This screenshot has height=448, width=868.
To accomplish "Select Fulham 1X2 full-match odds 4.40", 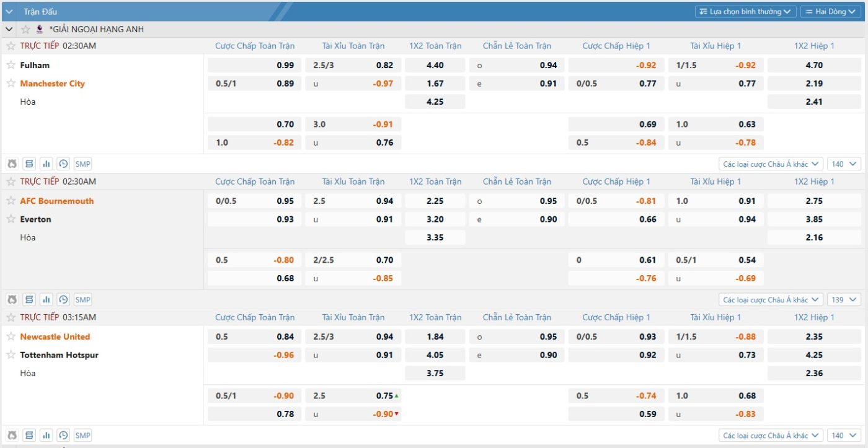I will pyautogui.click(x=435, y=65).
